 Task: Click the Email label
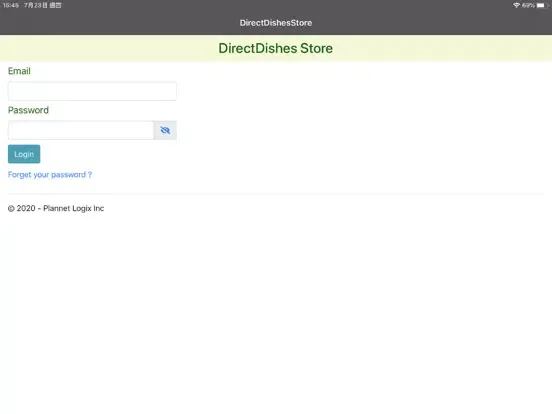19,71
